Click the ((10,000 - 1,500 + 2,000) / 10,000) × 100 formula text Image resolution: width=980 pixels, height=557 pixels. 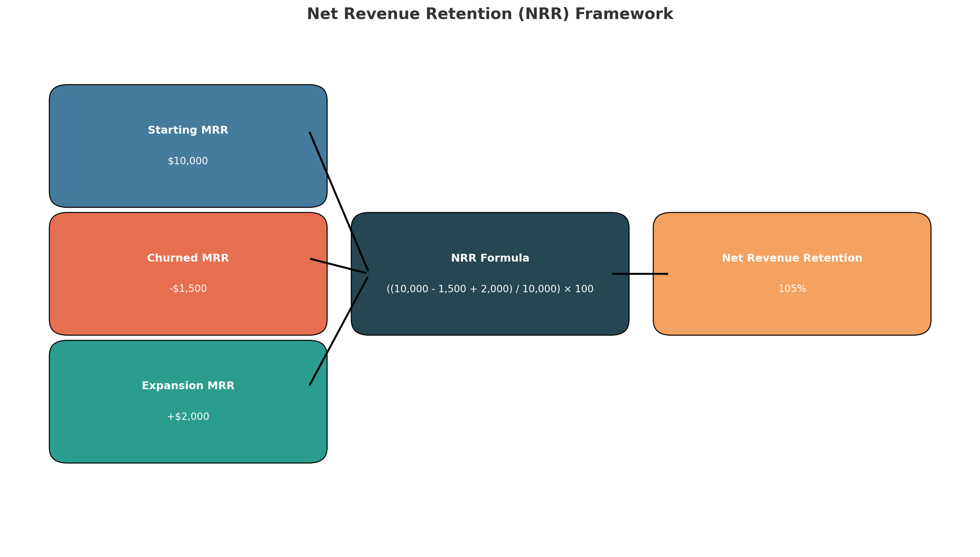(490, 289)
